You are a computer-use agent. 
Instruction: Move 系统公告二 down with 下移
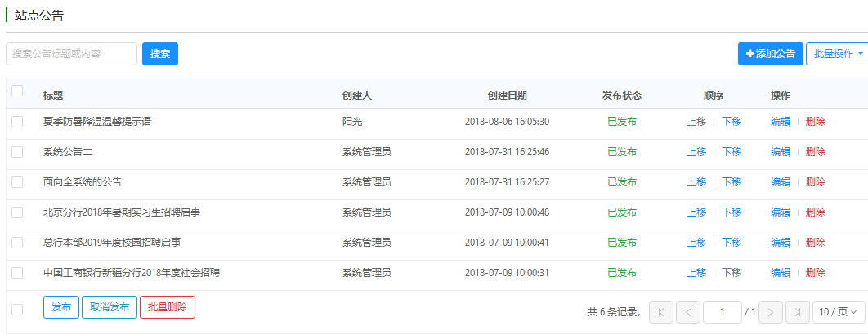coord(732,152)
